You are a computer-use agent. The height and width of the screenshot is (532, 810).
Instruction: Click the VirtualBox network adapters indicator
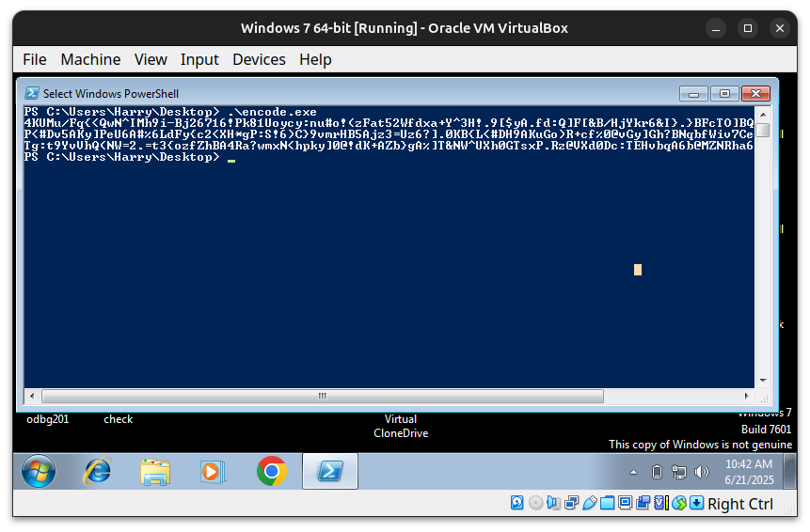tap(571, 503)
